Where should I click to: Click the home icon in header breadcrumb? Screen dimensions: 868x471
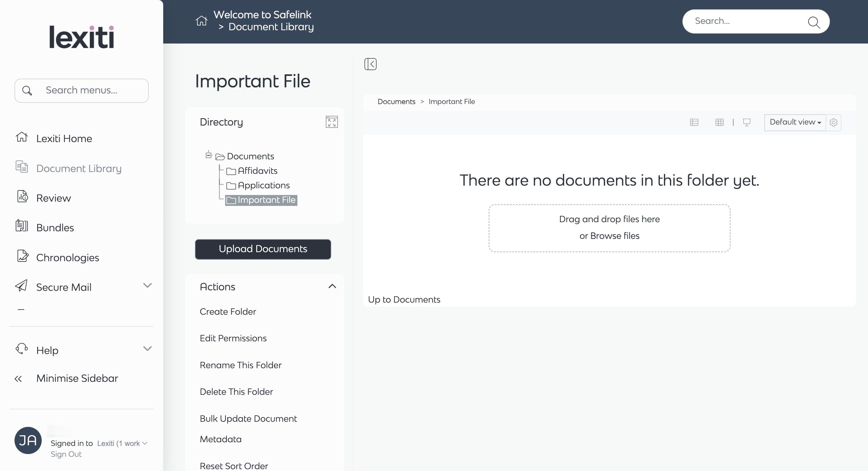coord(202,21)
